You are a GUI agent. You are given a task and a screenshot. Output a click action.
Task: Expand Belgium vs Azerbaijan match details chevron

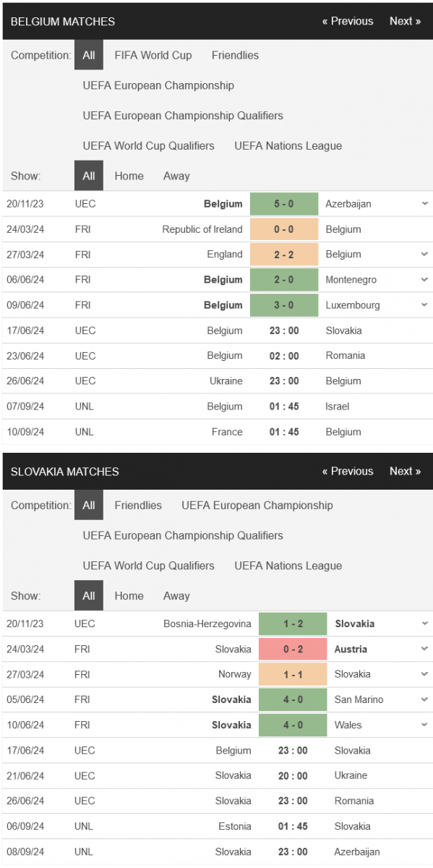click(x=425, y=204)
